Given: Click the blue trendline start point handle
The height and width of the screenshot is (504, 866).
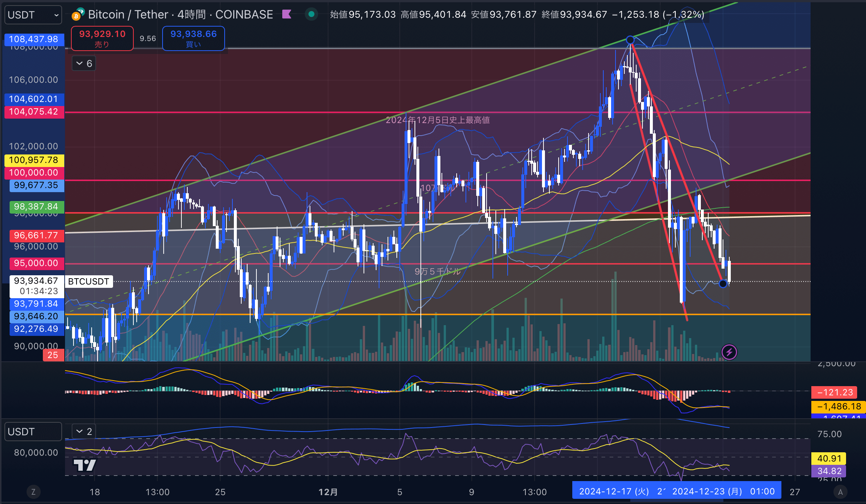Looking at the screenshot, I should 630,40.
